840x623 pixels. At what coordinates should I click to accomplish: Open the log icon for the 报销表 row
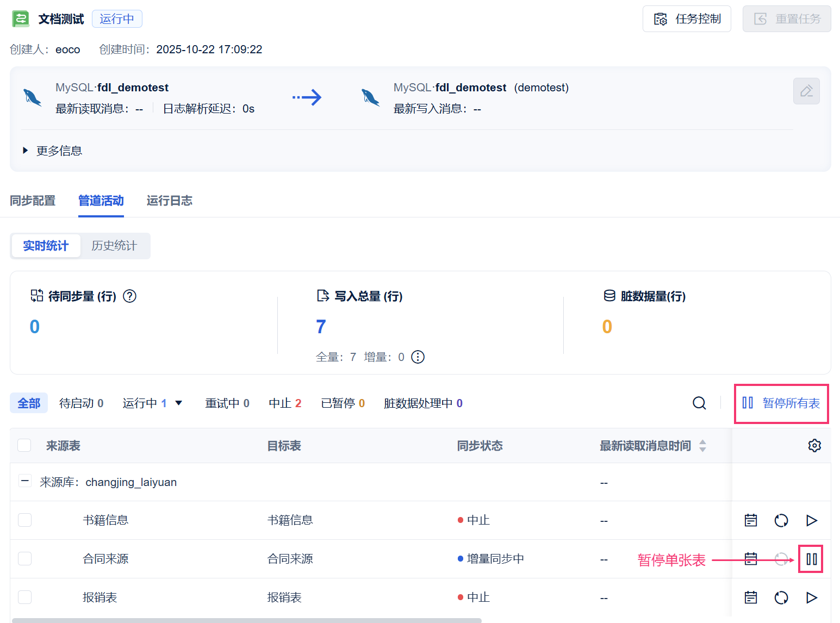point(751,597)
